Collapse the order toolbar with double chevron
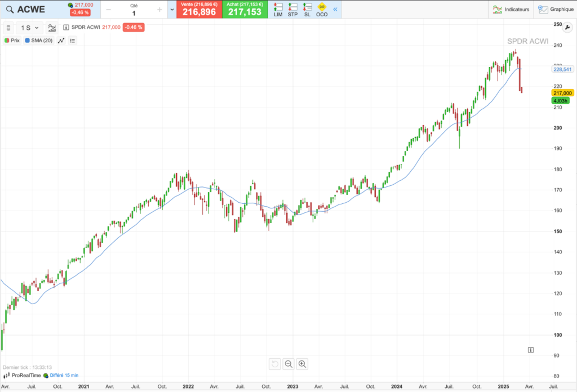Screen dimensions: 577x392 [x=335, y=9]
